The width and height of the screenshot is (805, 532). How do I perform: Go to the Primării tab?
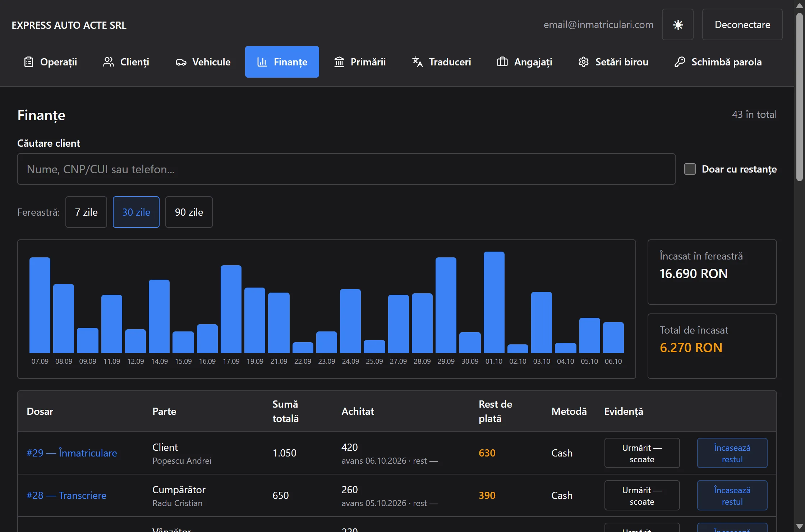(x=360, y=62)
